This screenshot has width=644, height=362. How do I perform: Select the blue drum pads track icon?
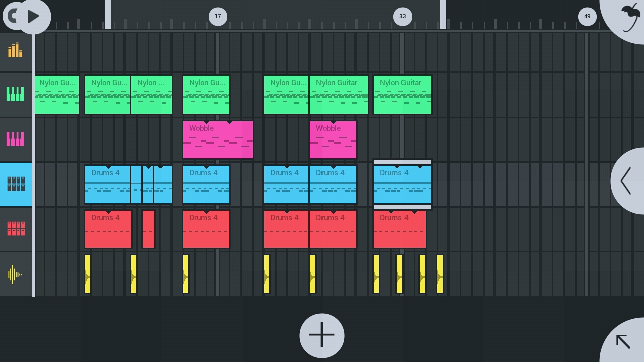pos(16,184)
